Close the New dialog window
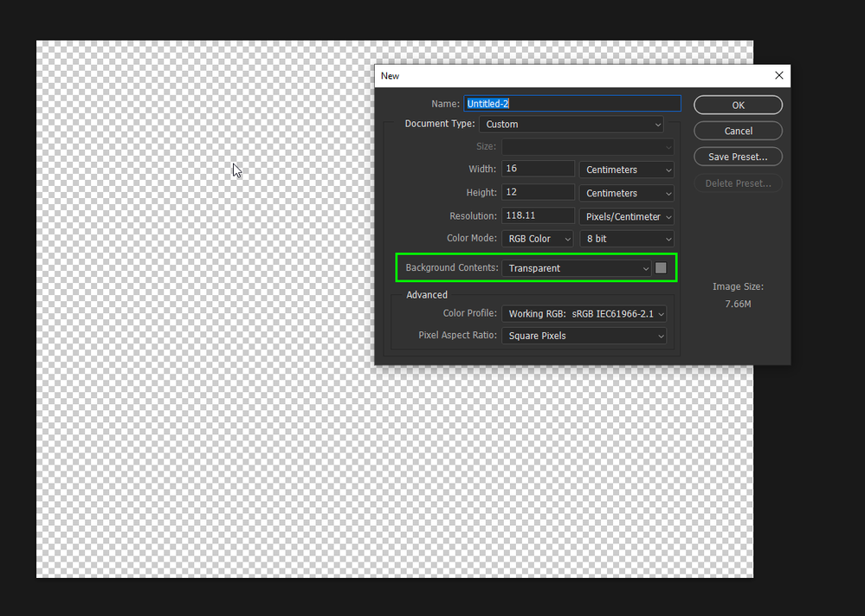Screen dimensions: 865x616 [x=778, y=75]
